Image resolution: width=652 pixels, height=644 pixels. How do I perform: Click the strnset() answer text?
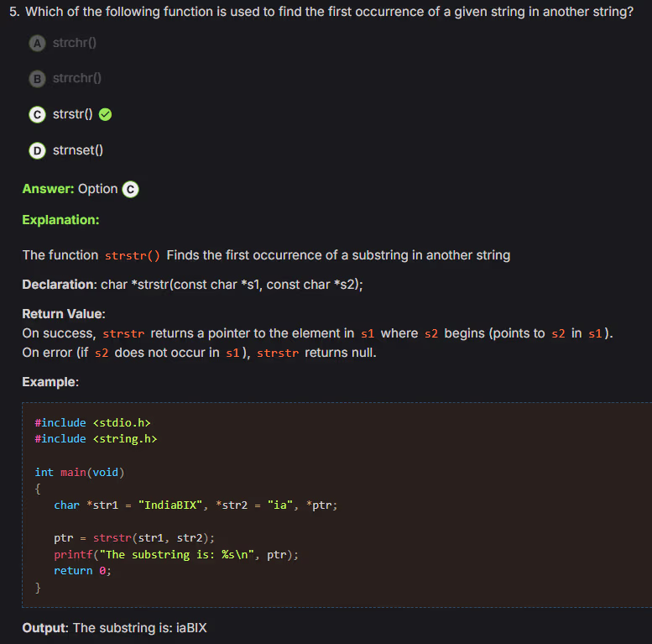(77, 151)
